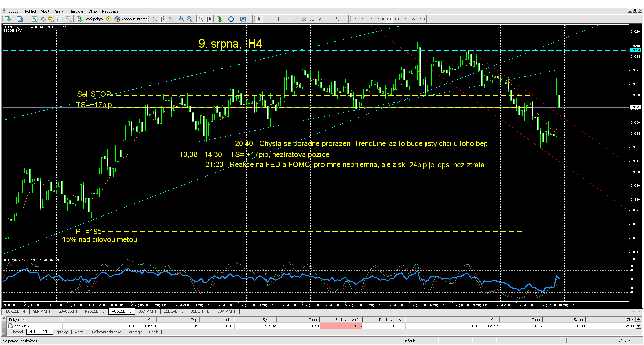Switch timeframe to H4
The width and height of the screenshot is (644, 345).
pos(397,19)
